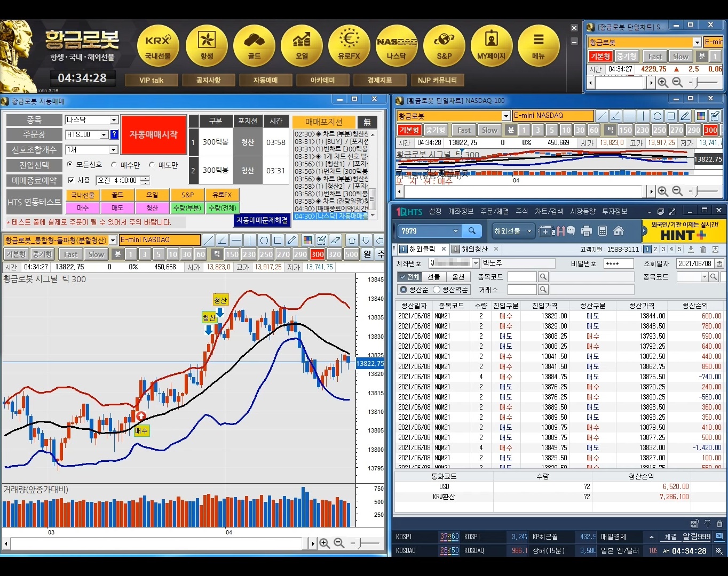Select the diagonal line draw tool in main chart

(209, 241)
